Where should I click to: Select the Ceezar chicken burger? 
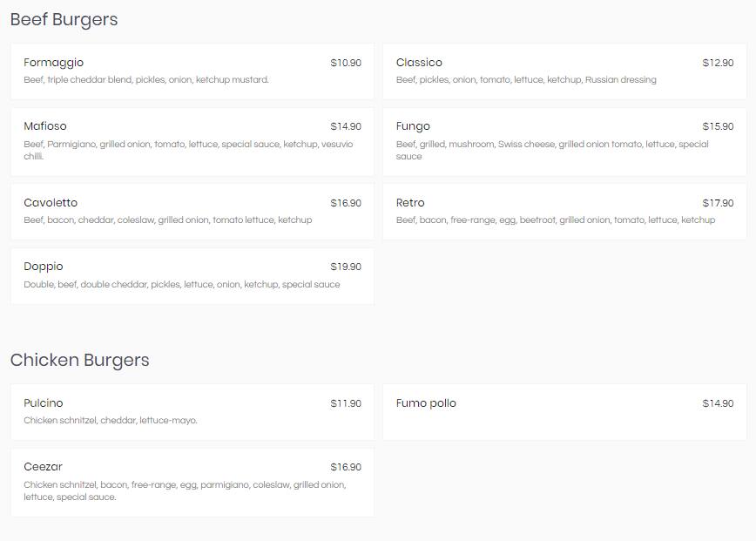coord(192,482)
